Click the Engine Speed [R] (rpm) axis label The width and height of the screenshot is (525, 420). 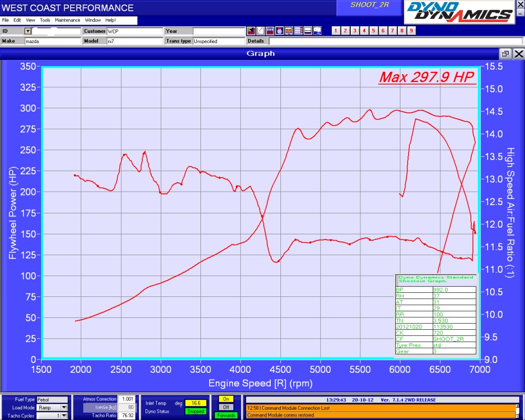[x=260, y=384]
